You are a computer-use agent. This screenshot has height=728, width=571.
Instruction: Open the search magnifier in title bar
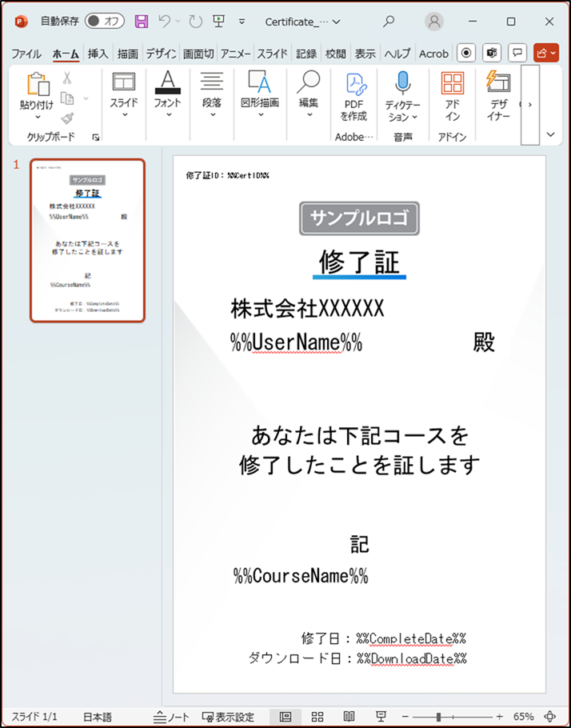point(389,22)
